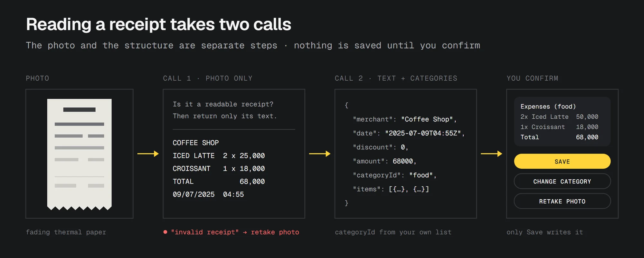Viewport: 644px width, 258px height.
Task: Choose the RETAKE PHOTO button
Action: click(562, 201)
